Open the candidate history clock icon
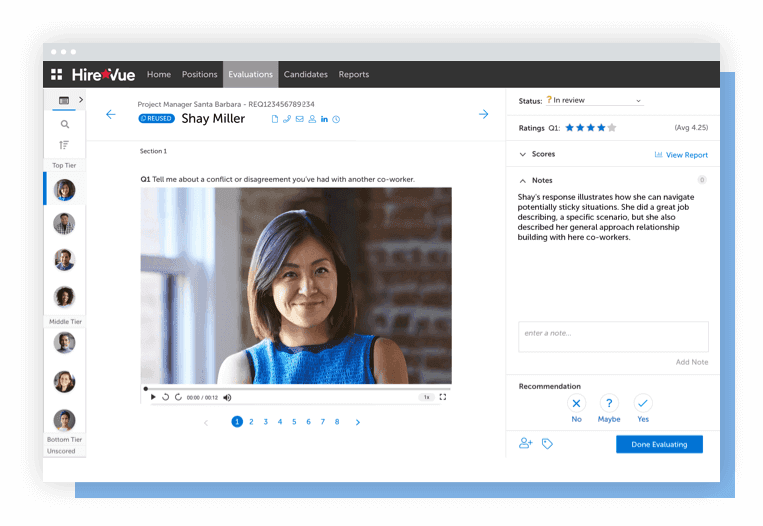Viewport: 763px width, 526px height. [336, 119]
